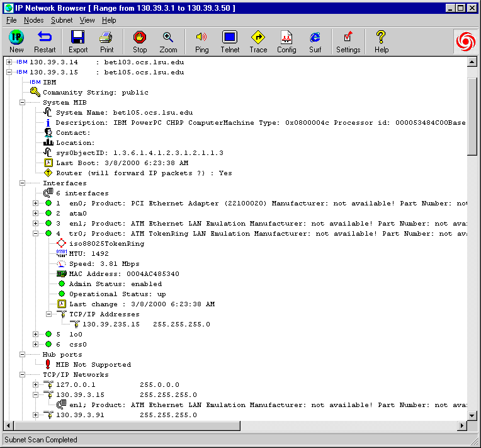
Task: Collapse the TCP/IP Networks branch
Action: (x=23, y=375)
